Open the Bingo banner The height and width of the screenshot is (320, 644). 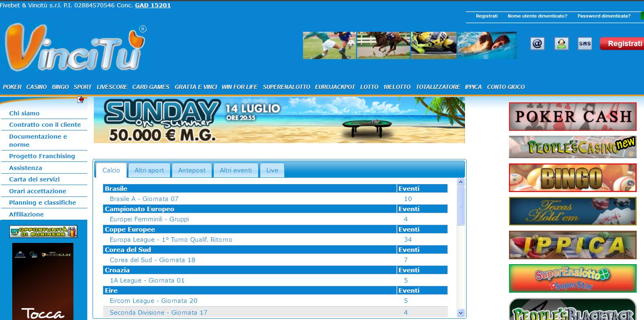pyautogui.click(x=573, y=178)
